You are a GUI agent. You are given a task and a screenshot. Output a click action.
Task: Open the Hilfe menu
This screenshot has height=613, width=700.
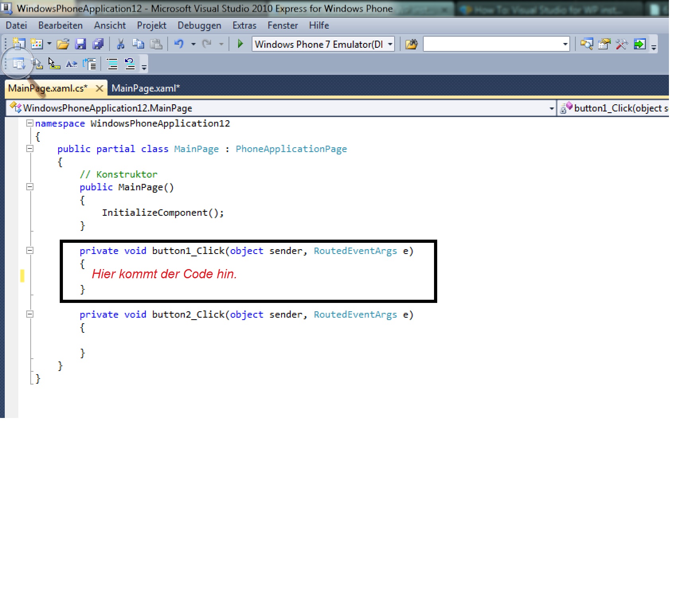[319, 25]
